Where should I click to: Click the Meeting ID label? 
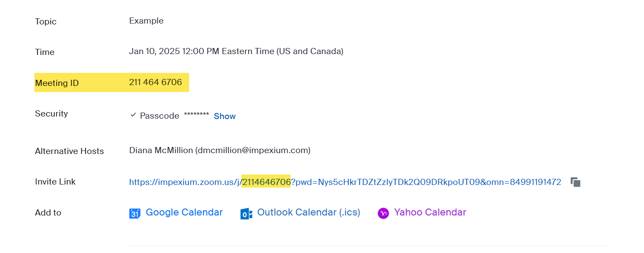[x=57, y=83]
